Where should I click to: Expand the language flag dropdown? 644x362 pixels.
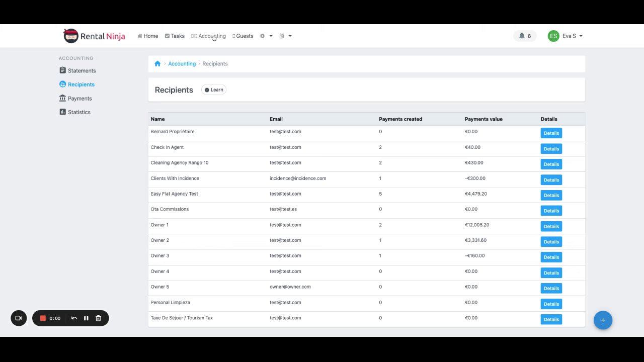pyautogui.click(x=285, y=36)
